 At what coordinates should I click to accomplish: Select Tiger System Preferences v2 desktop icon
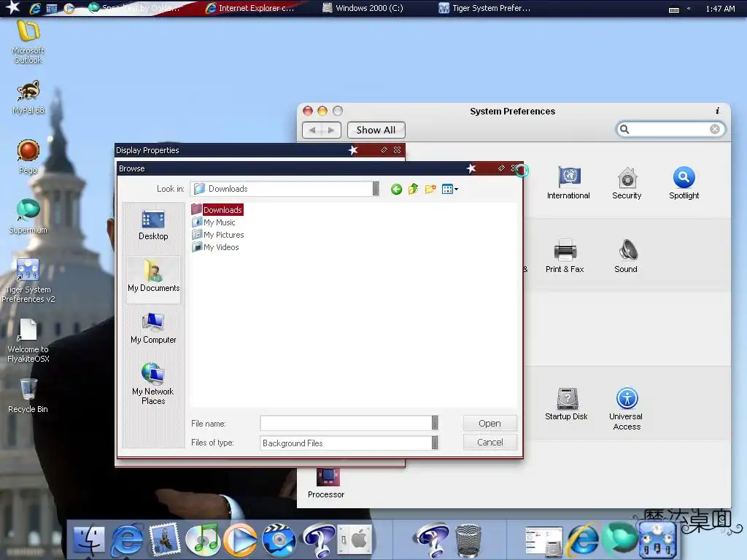[x=28, y=281]
